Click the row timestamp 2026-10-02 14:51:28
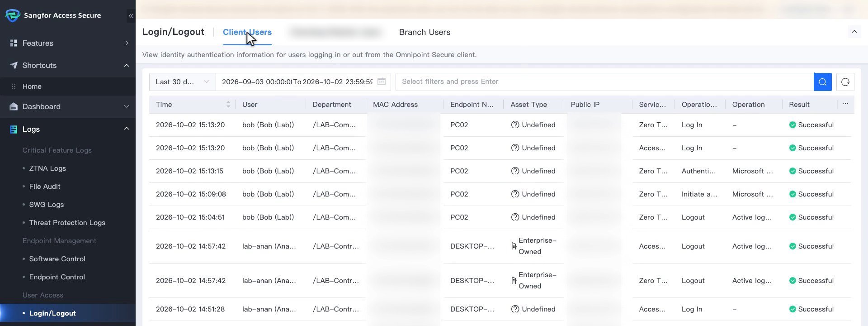 coord(190,309)
